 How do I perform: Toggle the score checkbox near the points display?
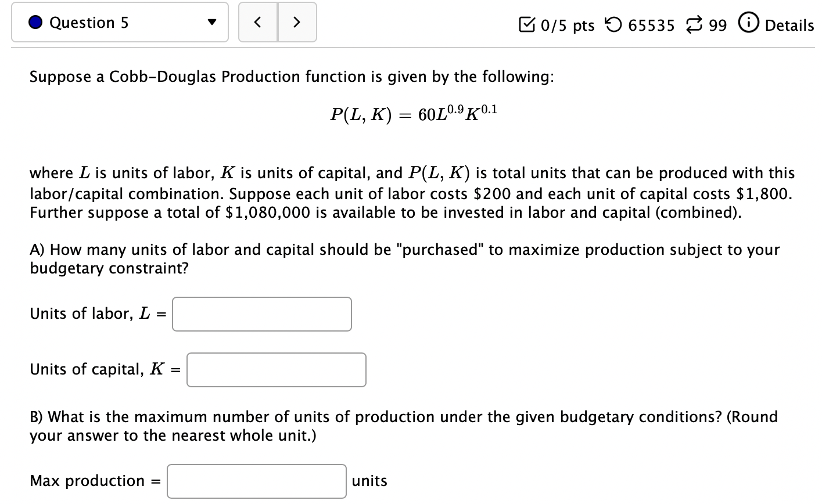pyautogui.click(x=526, y=24)
